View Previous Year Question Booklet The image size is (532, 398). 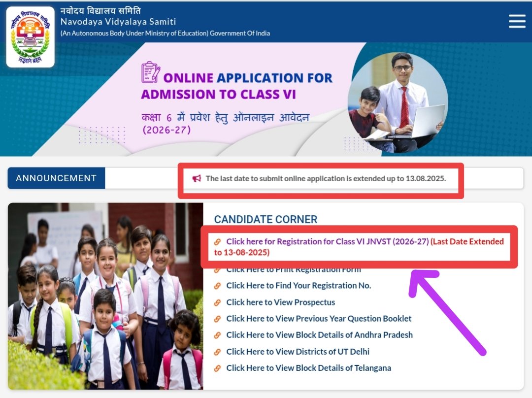319,319
